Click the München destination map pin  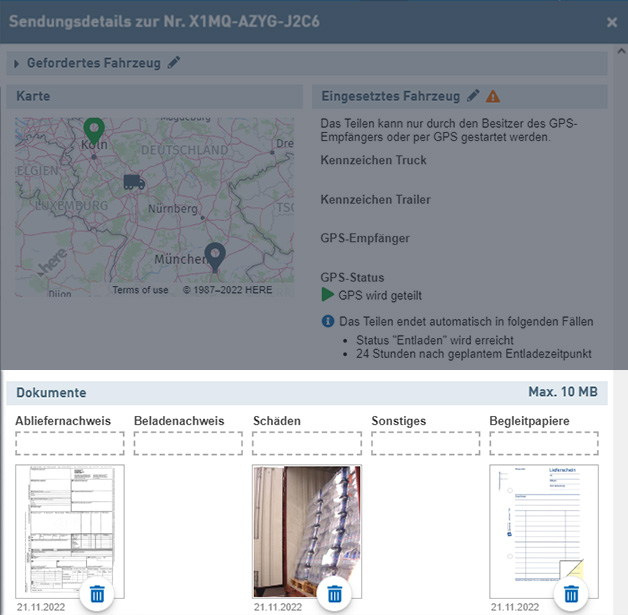pyautogui.click(x=214, y=256)
